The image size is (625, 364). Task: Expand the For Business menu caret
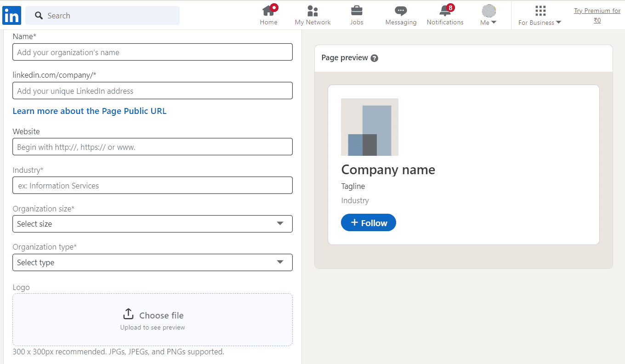[558, 23]
